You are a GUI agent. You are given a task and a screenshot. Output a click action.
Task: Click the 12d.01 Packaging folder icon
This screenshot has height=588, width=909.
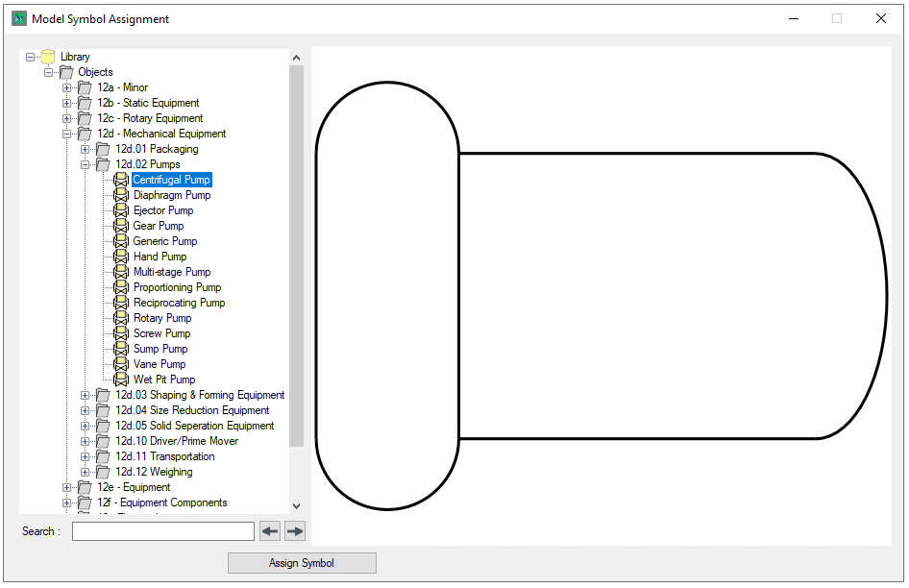coord(103,149)
